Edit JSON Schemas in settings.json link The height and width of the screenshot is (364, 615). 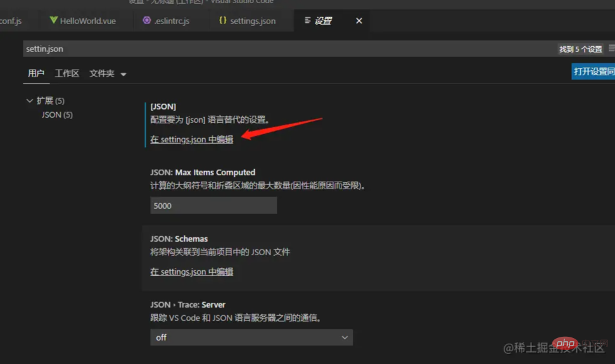point(191,272)
